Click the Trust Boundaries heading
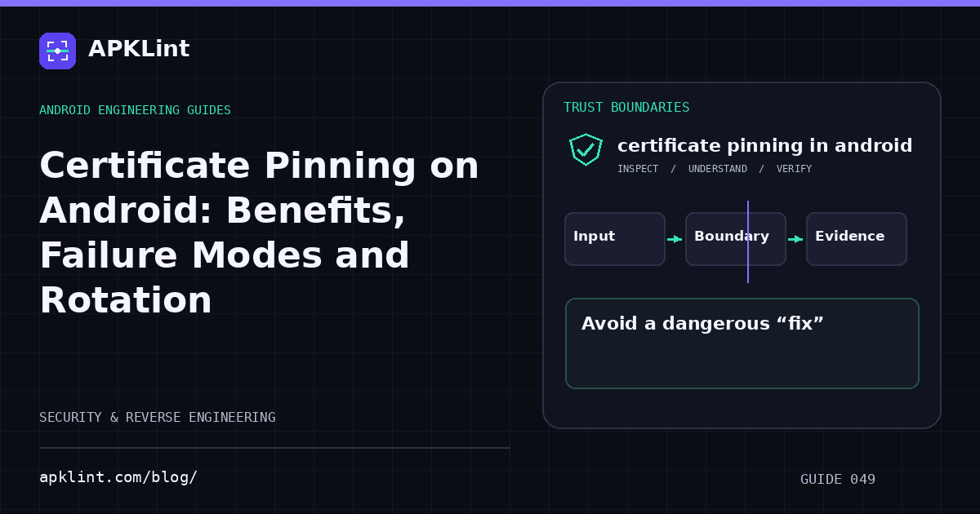This screenshot has height=514, width=980. 626,108
